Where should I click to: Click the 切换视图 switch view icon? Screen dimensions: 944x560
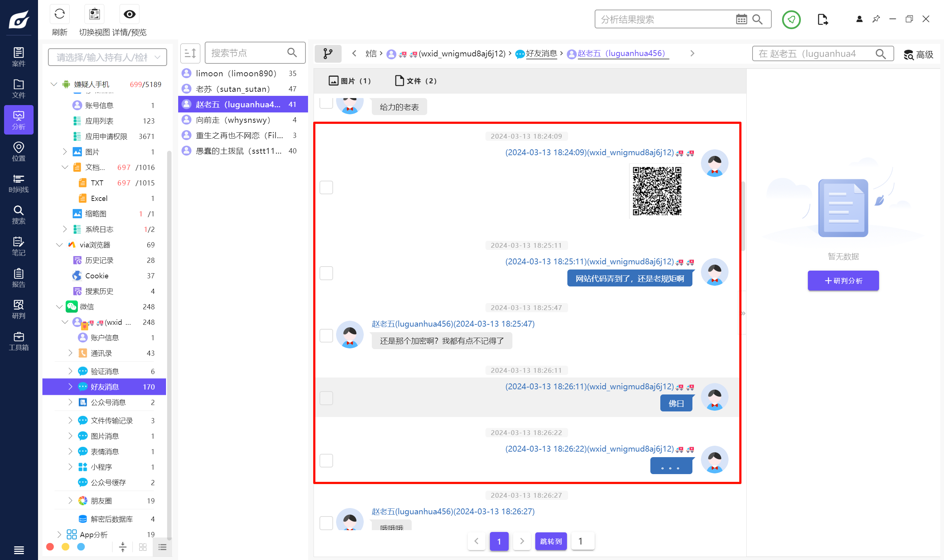click(x=94, y=14)
